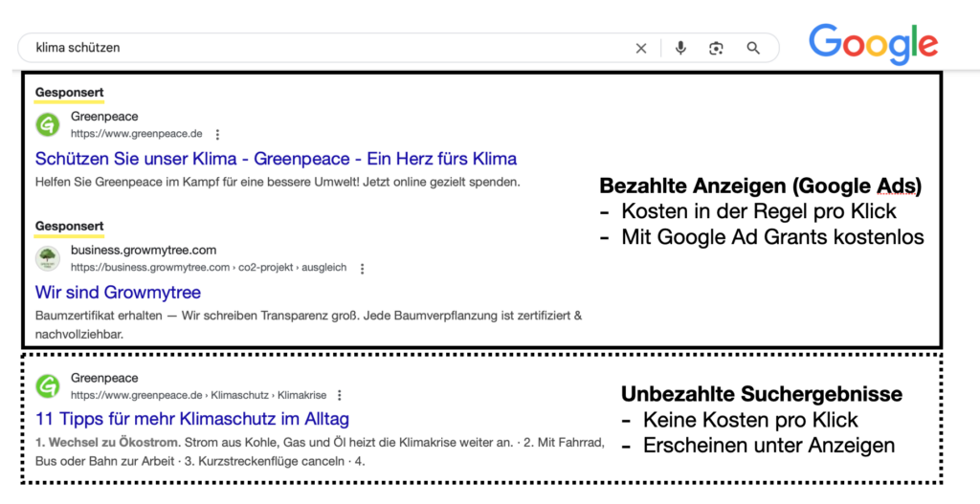
Task: Click the 'business.growmytree.com' site name
Action: point(144,250)
